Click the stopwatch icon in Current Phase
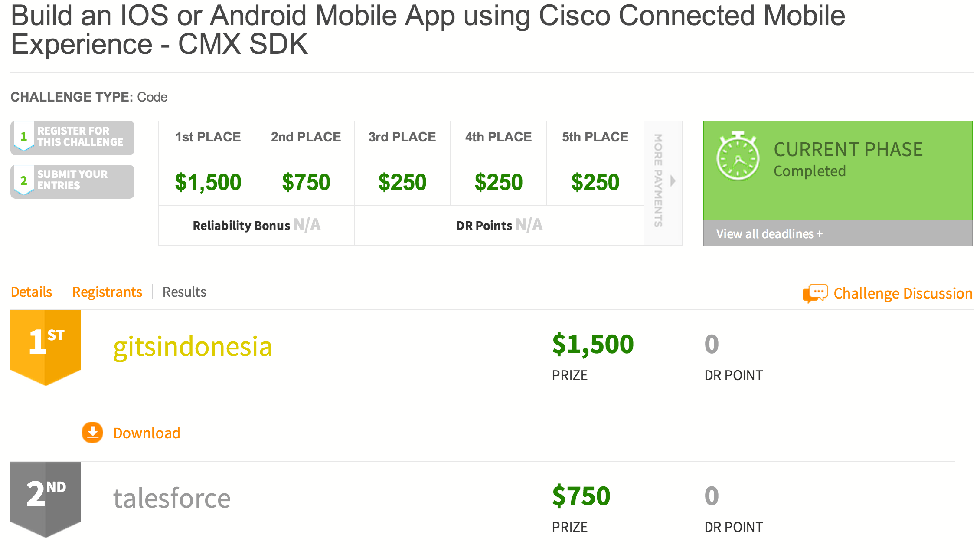Viewport: 980px width, 558px height. pos(738,156)
